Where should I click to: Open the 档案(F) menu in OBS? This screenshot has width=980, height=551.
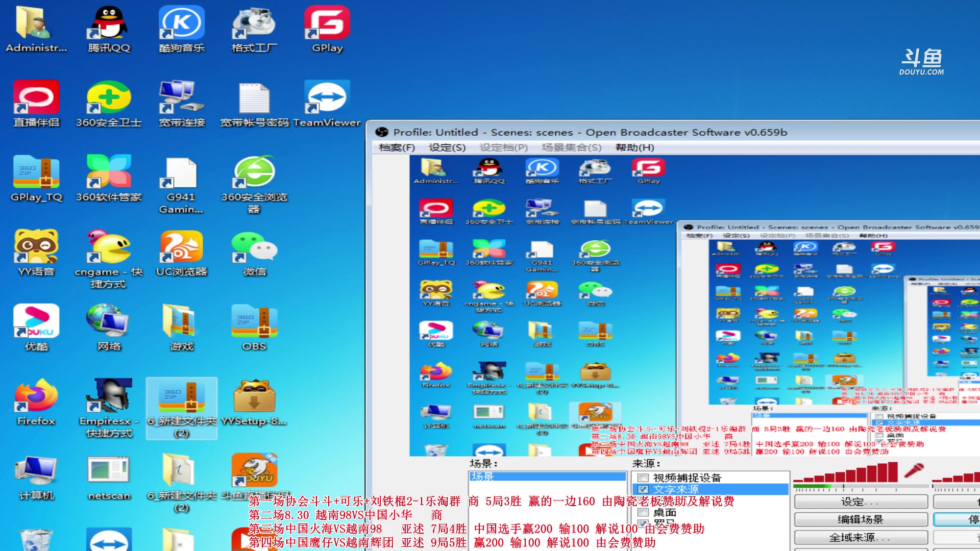(397, 147)
